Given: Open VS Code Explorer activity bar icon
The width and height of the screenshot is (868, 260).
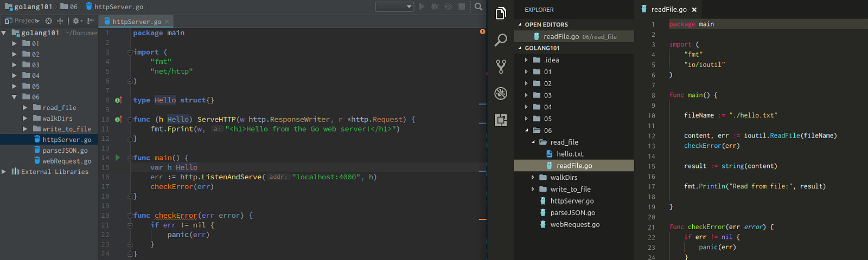Looking at the screenshot, I should (x=501, y=13).
